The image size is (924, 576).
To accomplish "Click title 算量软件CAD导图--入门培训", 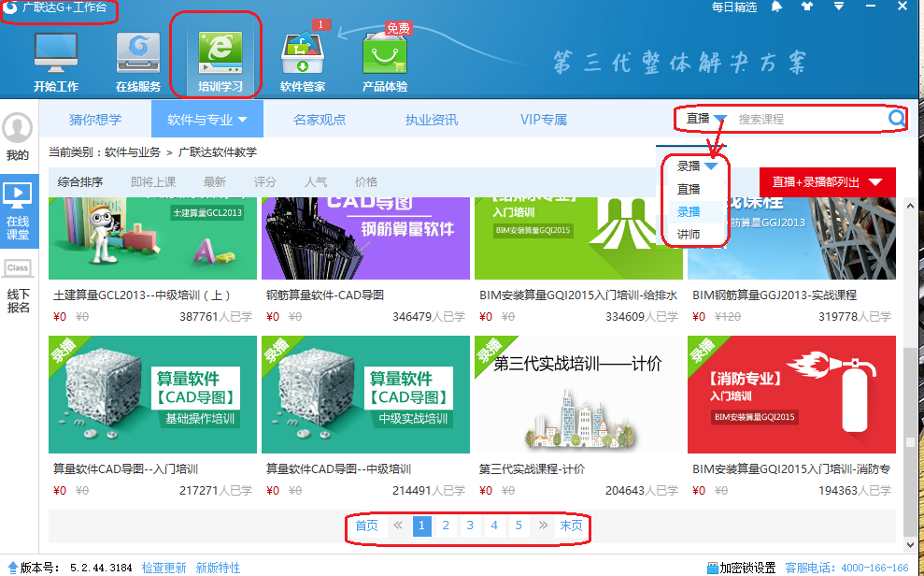I will pos(125,469).
